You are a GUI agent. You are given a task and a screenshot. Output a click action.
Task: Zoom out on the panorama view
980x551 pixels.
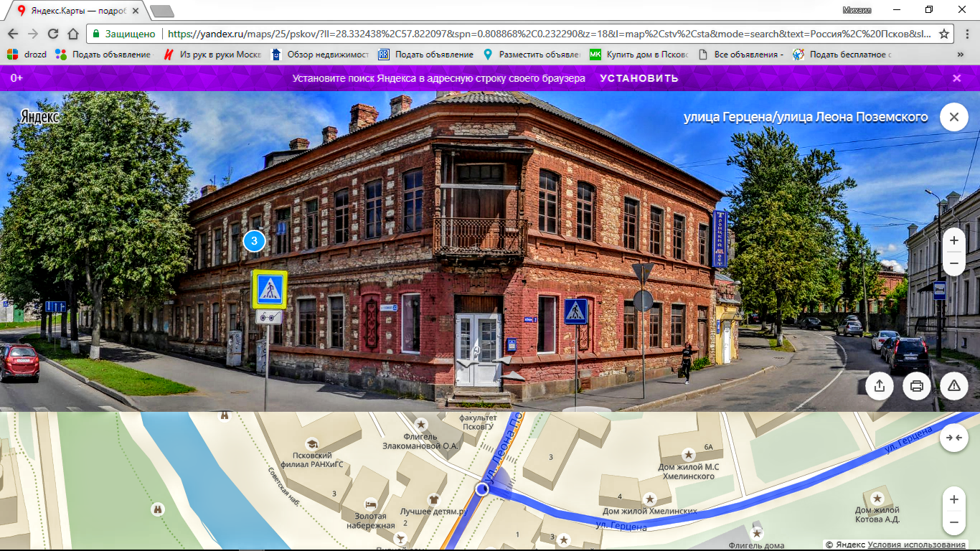[953, 264]
